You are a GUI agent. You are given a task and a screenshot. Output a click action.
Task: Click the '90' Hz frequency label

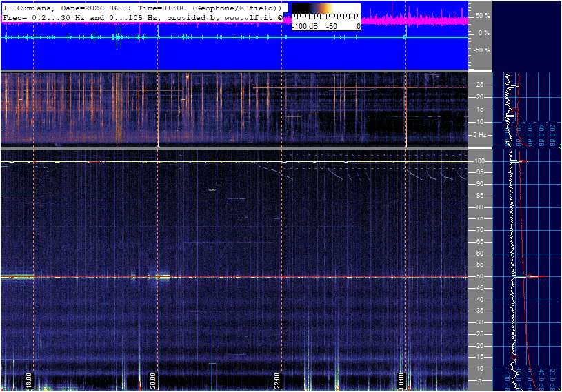[479, 184]
